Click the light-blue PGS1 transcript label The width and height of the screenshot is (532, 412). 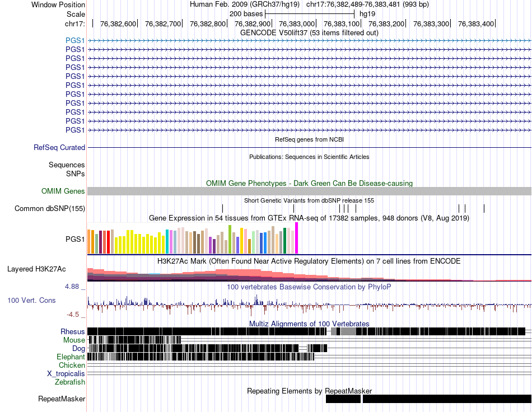coord(75,41)
